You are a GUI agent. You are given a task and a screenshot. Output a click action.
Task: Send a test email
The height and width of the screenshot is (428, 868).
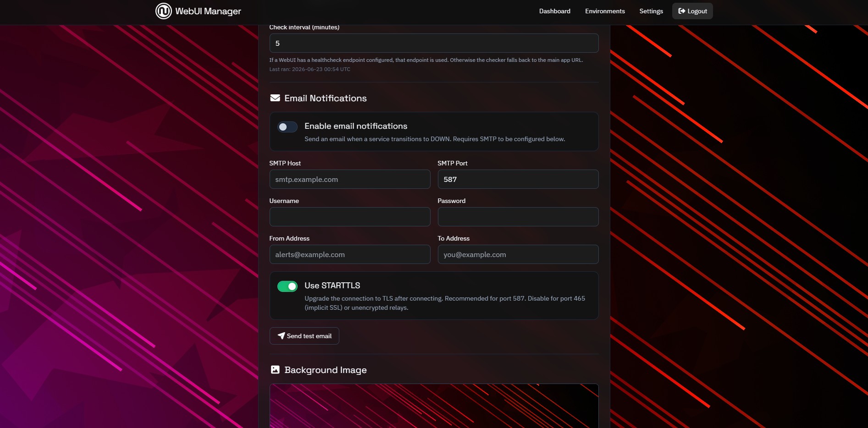tap(304, 336)
